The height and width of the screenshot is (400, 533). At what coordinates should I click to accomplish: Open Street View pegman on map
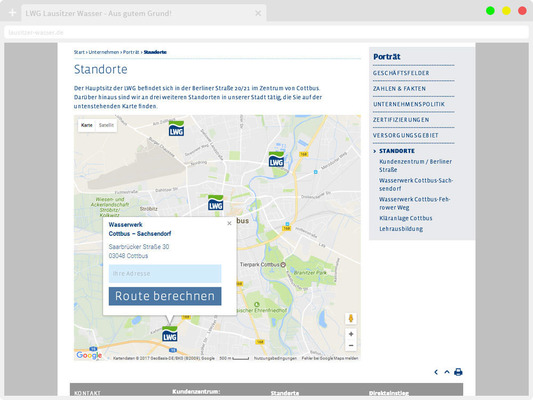pos(351,319)
